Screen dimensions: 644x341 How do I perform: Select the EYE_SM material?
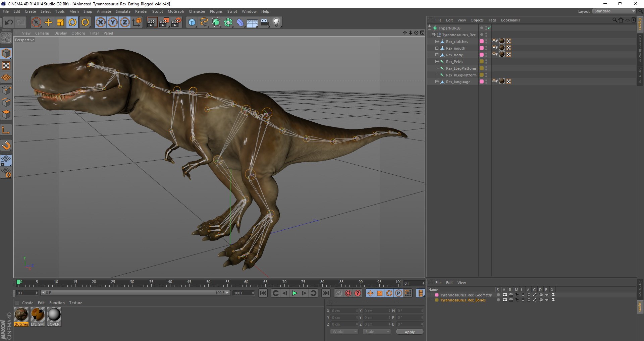click(38, 317)
